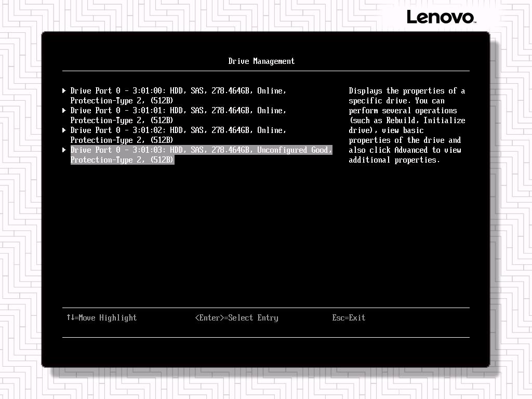Click the Drive Management title
This screenshot has height=399, width=532.
pos(261,61)
